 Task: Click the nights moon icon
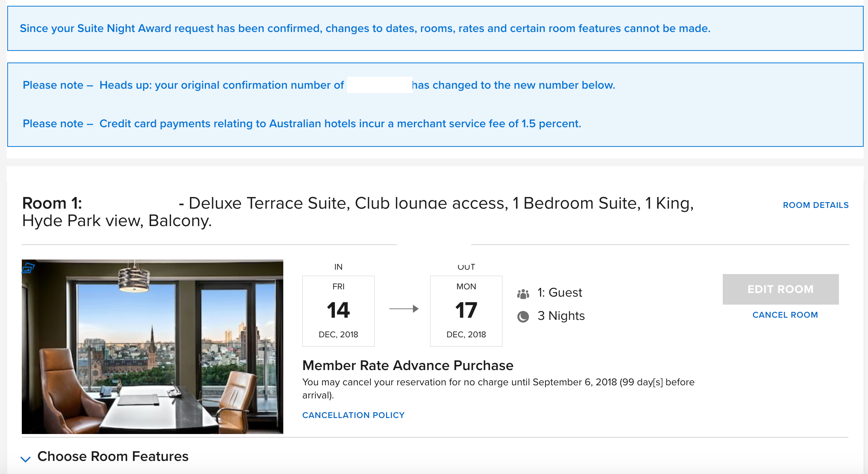pyautogui.click(x=523, y=317)
